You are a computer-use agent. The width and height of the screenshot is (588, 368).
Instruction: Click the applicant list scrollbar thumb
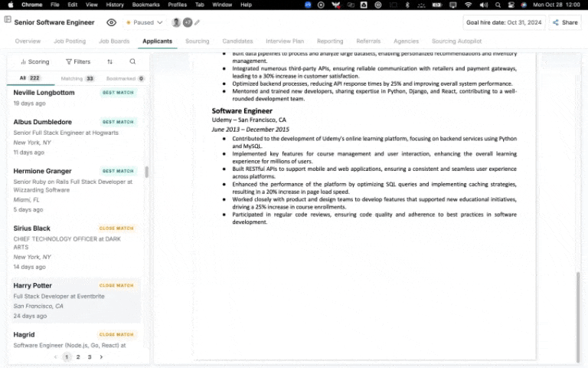pyautogui.click(x=146, y=172)
